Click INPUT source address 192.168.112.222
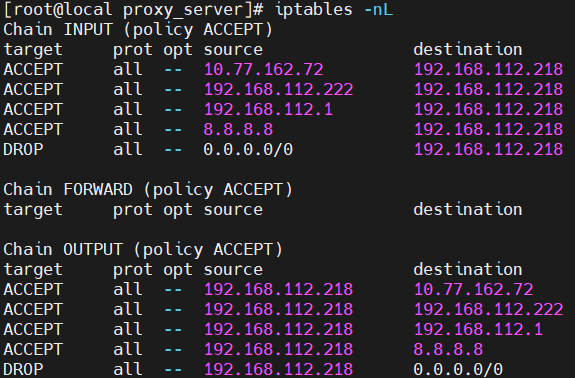Viewport: 575px width, 378px height. pos(278,89)
